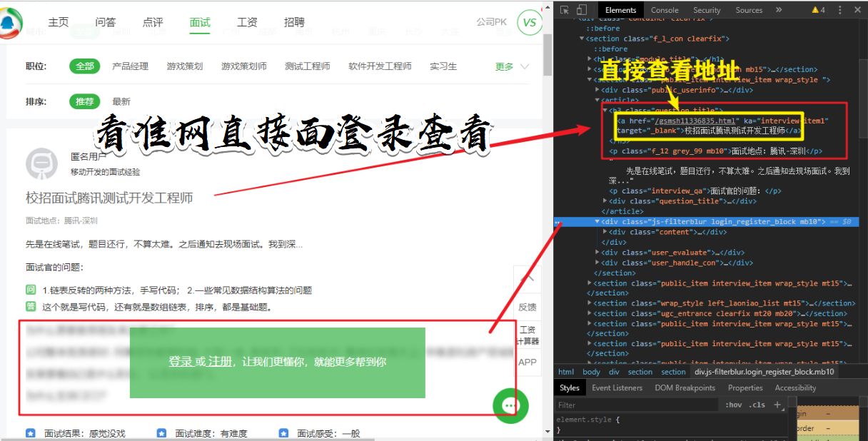Viewport: 868px width, 441px height.
Task: Expand the user_handle_con div node
Action: (598, 263)
